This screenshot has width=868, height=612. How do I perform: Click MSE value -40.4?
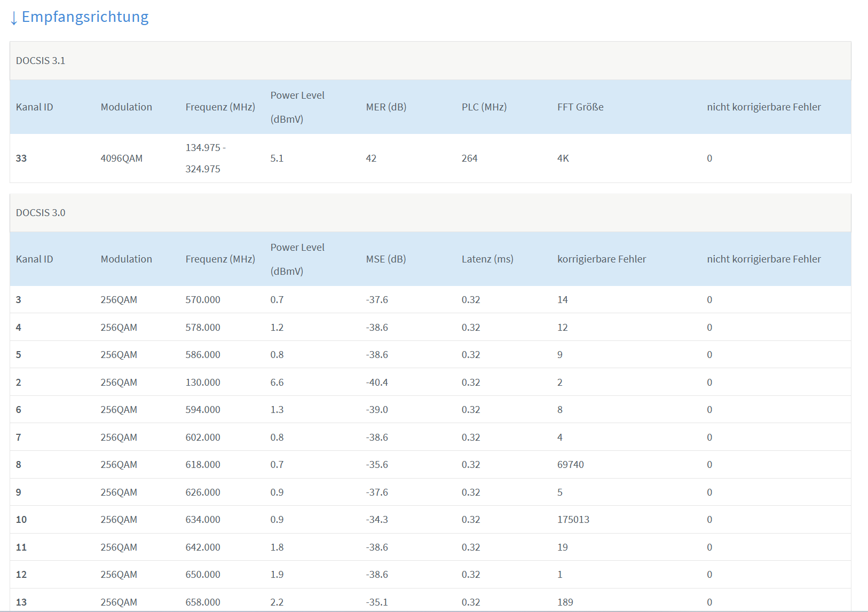pos(377,382)
